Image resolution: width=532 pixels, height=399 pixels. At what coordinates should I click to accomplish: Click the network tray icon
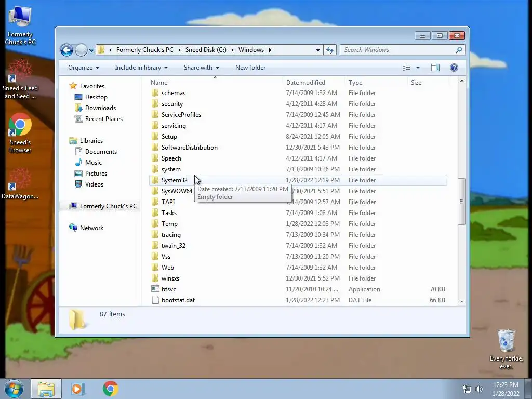467,389
